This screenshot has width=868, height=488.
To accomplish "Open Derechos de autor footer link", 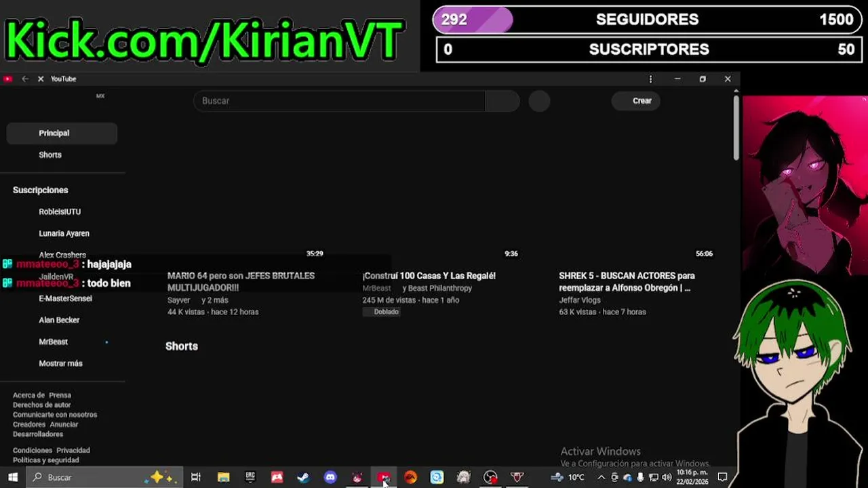I will click(42, 405).
